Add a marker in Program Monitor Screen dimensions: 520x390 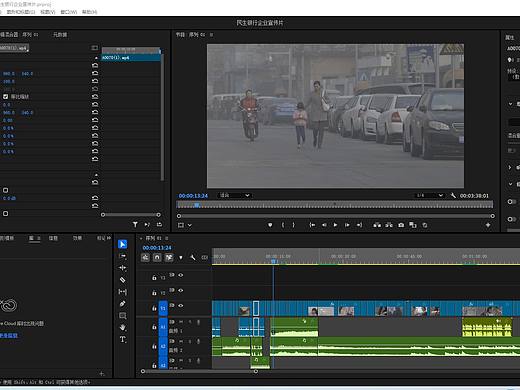270,225
